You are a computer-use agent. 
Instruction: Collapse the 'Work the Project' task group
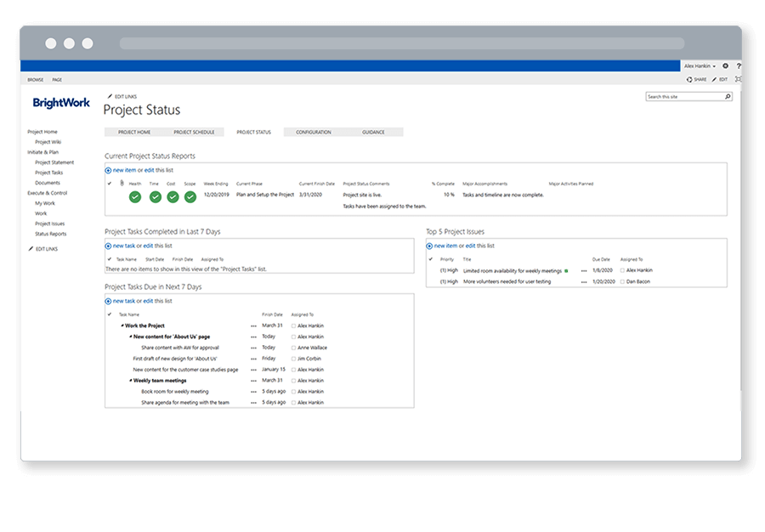point(122,325)
